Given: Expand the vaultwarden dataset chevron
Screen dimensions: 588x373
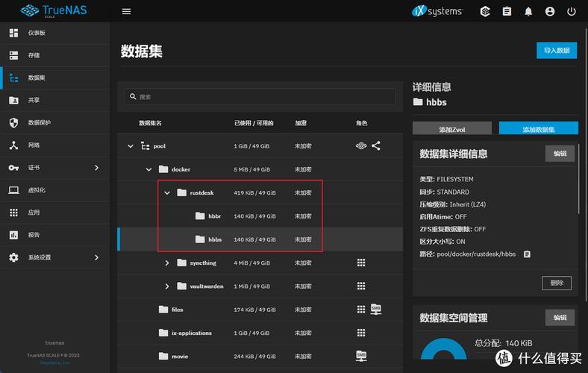Looking at the screenshot, I should coord(167,286).
